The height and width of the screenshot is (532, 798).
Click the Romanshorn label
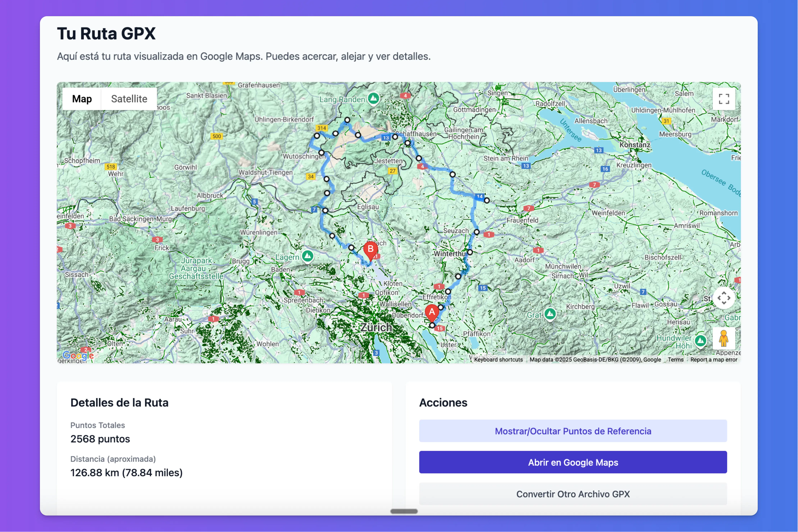point(718,213)
